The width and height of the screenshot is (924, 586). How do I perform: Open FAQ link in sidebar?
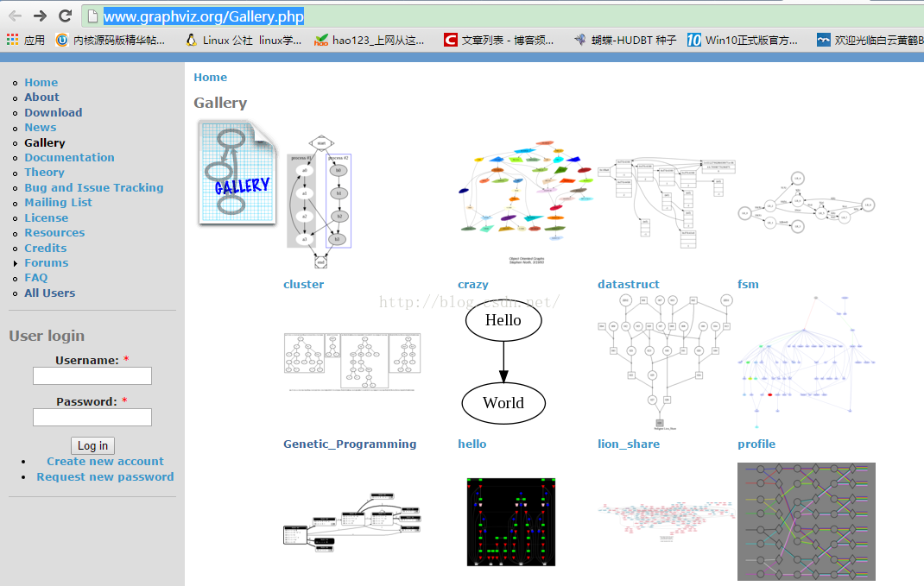(36, 278)
